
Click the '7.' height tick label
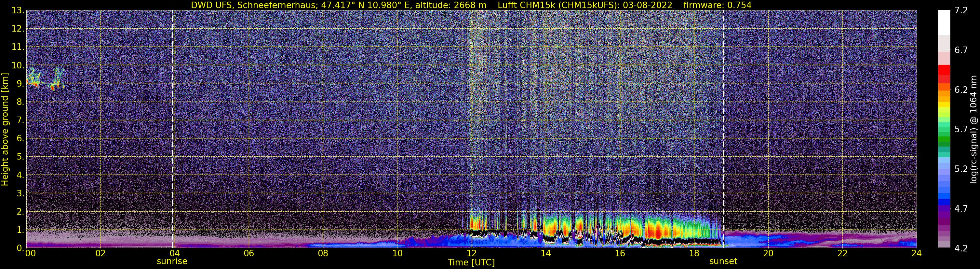coord(20,120)
